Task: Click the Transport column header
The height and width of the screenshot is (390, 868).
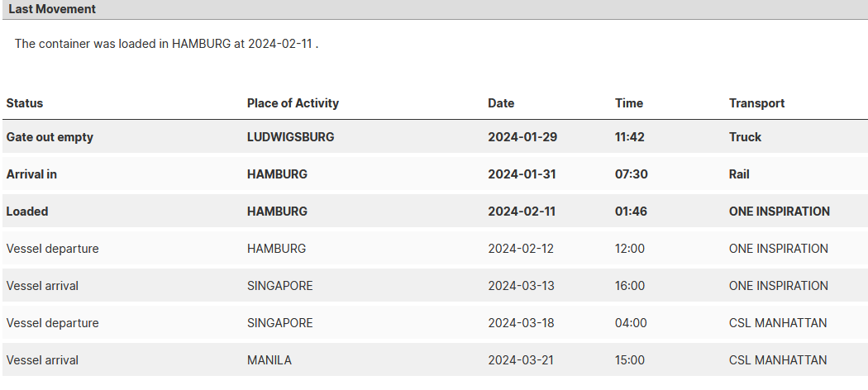Action: pos(756,103)
